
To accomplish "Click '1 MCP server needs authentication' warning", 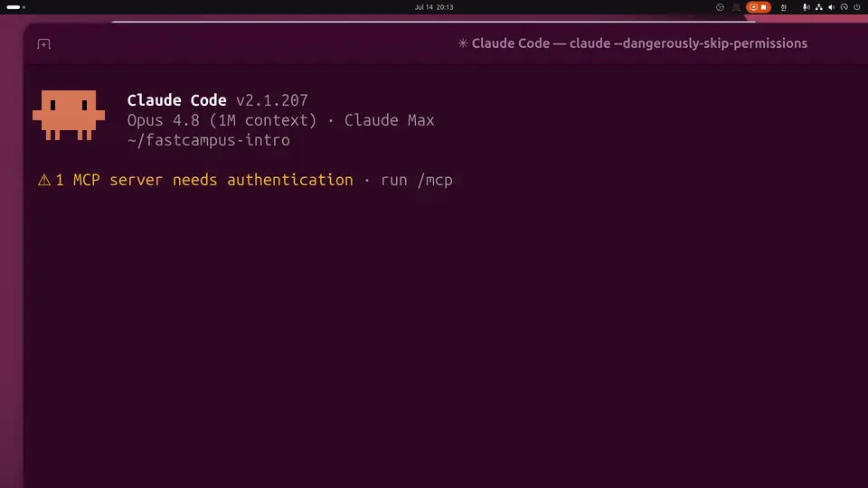I will pyautogui.click(x=204, y=180).
